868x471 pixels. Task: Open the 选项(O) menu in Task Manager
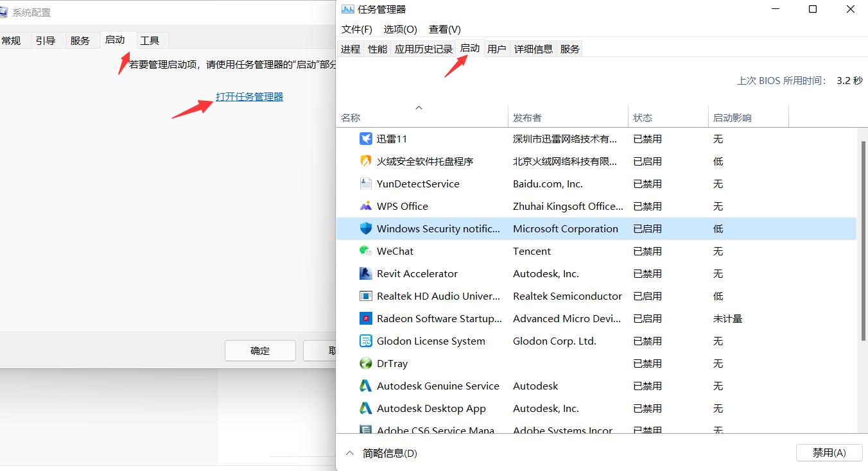[x=401, y=30]
